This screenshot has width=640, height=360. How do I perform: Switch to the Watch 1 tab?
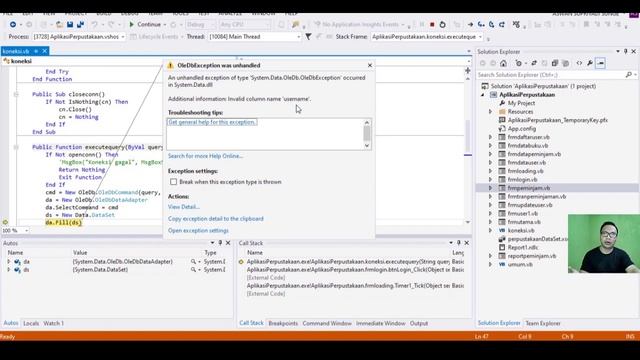53,323
